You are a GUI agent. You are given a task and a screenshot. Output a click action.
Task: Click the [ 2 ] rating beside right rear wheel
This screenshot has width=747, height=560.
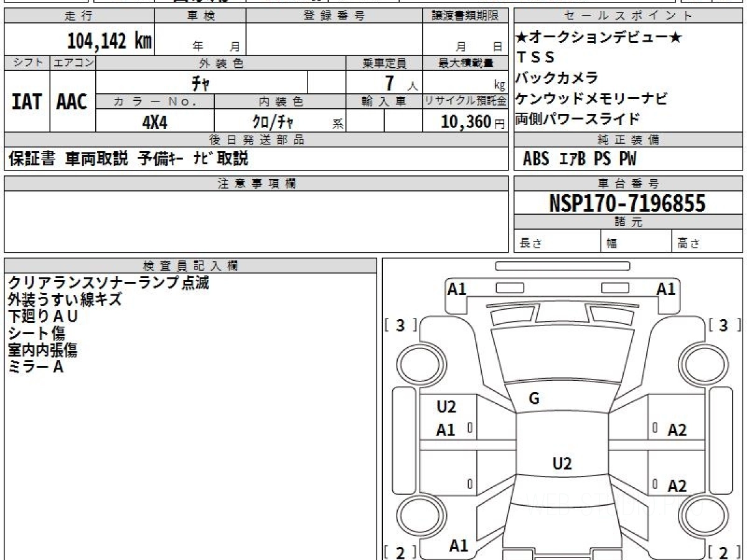pos(725,552)
